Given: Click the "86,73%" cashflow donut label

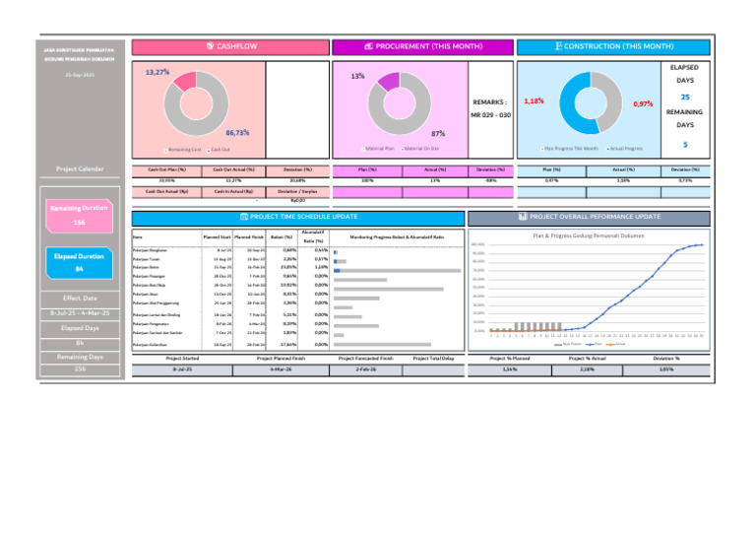Looking at the screenshot, I should click(x=237, y=133).
